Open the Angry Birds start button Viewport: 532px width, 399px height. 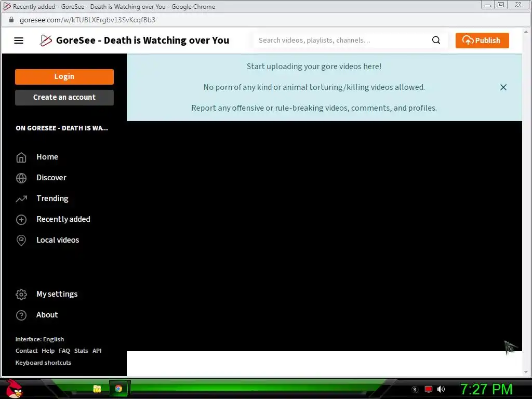[x=14, y=389]
